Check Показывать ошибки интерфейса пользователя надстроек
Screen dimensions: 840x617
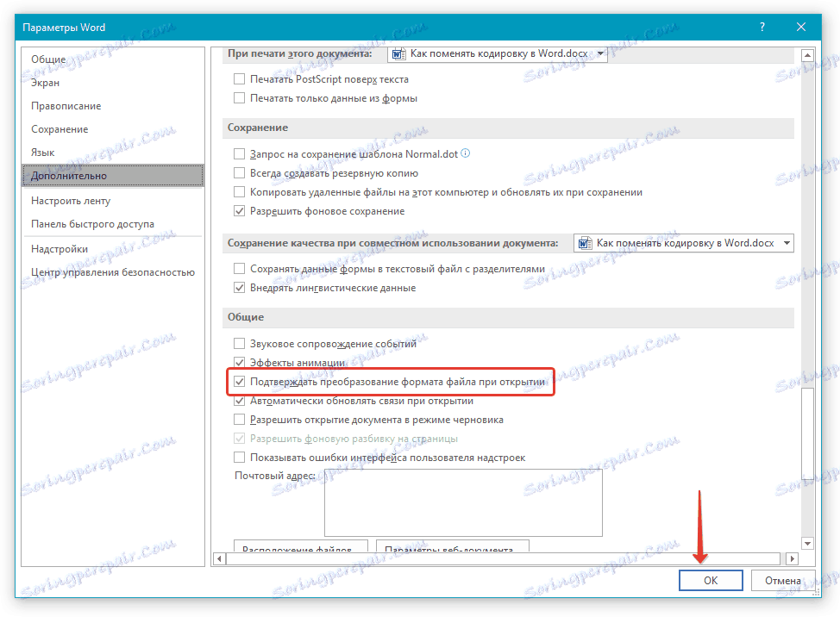point(240,457)
